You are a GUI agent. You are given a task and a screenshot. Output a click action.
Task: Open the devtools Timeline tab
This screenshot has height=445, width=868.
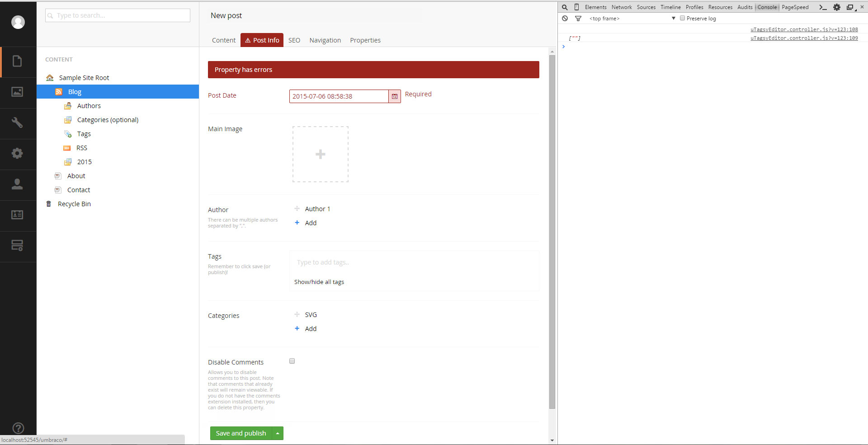pyautogui.click(x=670, y=7)
